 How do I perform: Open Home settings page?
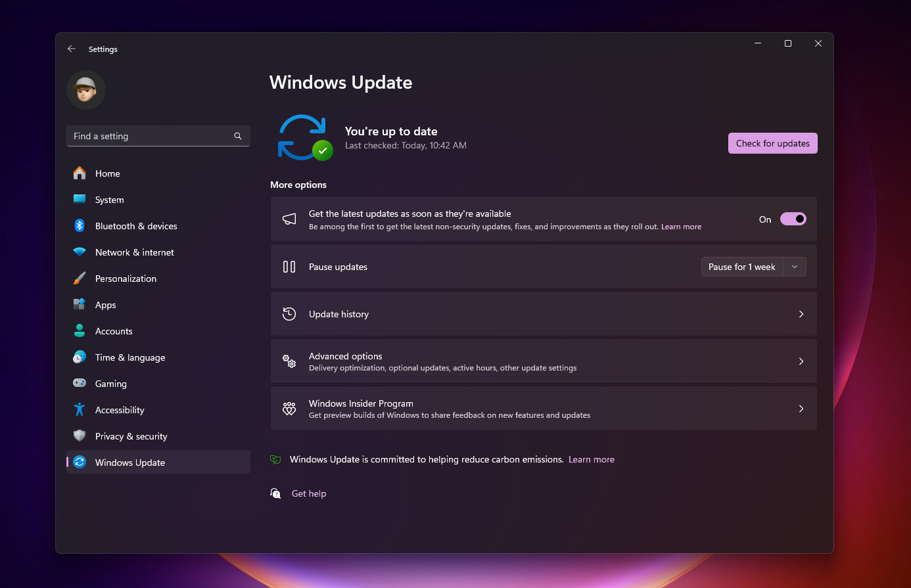(x=158, y=173)
